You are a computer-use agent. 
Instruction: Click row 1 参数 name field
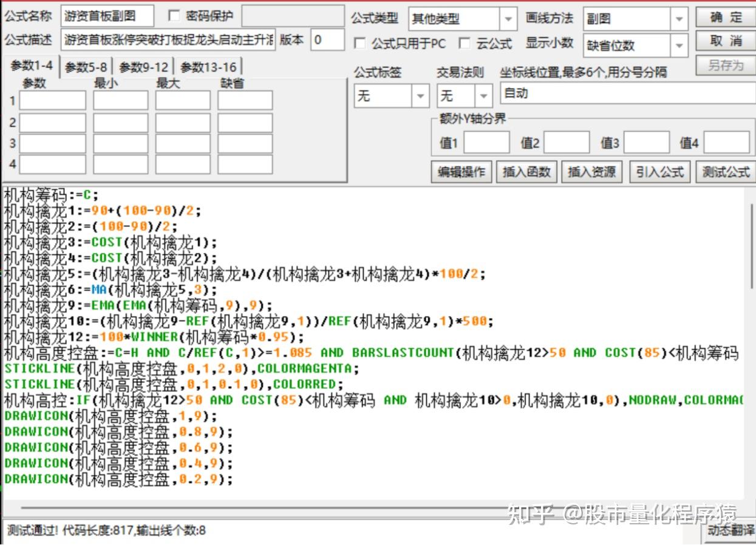pyautogui.click(x=52, y=100)
